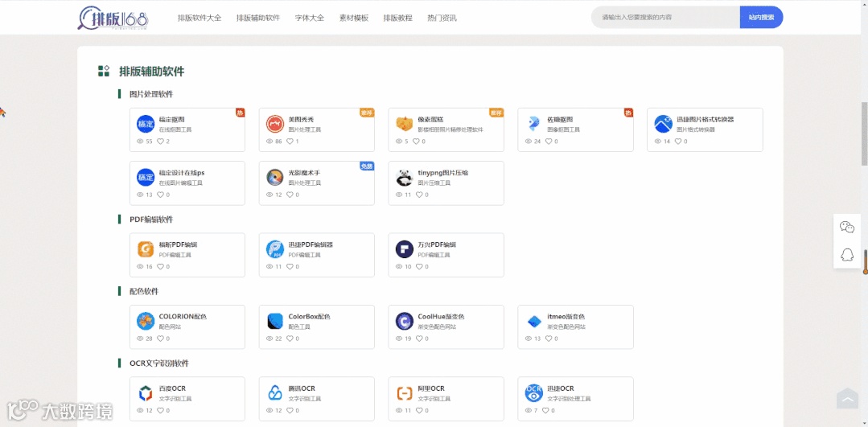Open the 迅捷OCR eye icon
The image size is (868, 427).
click(534, 393)
